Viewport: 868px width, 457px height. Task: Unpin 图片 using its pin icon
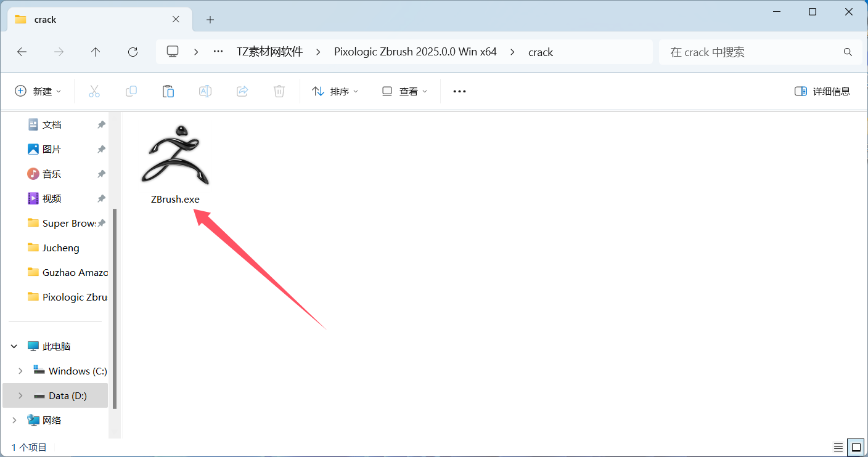pyautogui.click(x=101, y=149)
